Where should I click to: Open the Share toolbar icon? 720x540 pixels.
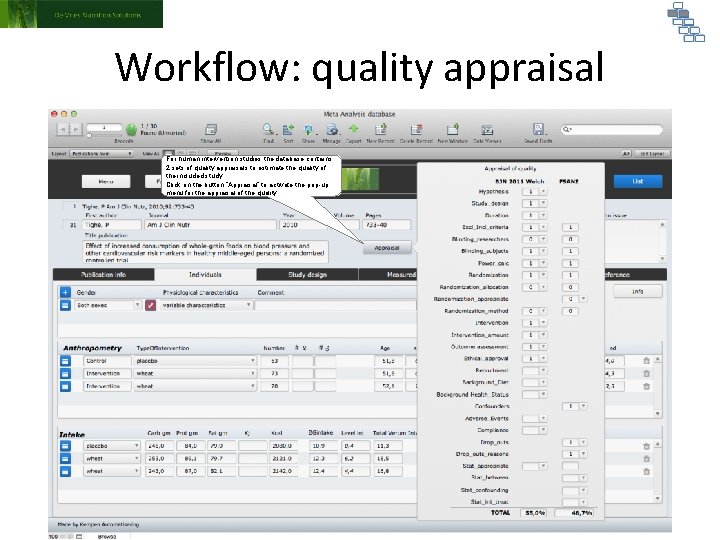click(309, 130)
